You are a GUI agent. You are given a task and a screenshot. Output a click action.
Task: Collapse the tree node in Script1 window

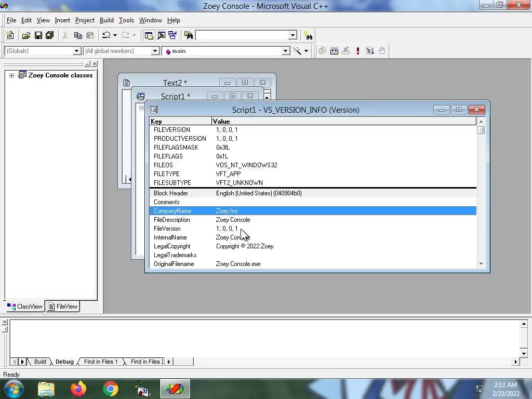click(x=141, y=108)
